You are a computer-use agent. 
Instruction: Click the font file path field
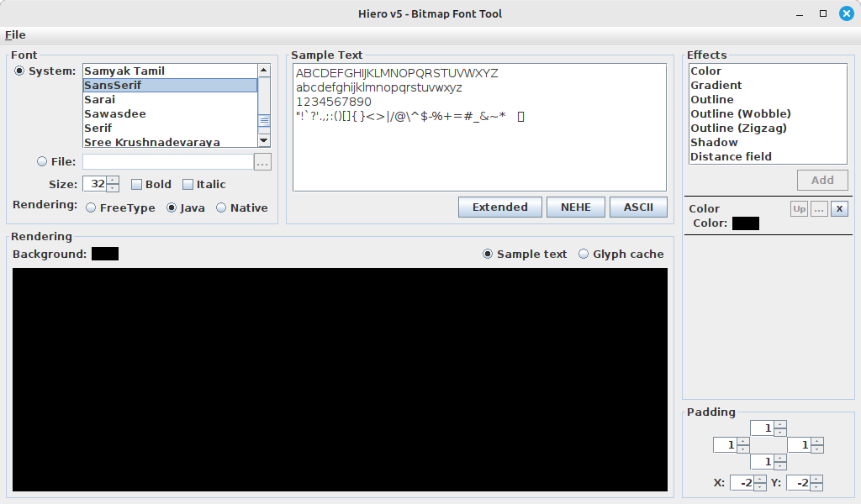pyautogui.click(x=168, y=162)
